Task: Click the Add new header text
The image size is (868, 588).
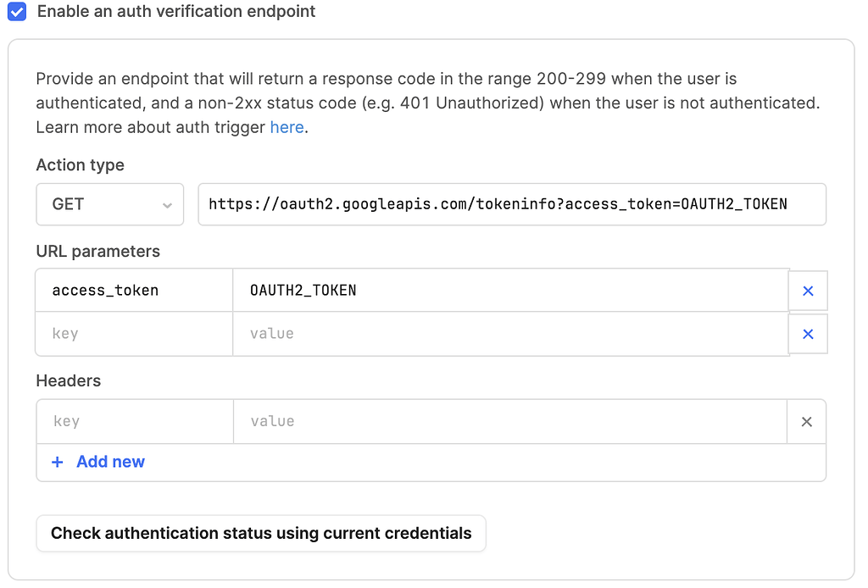Action: click(110, 462)
